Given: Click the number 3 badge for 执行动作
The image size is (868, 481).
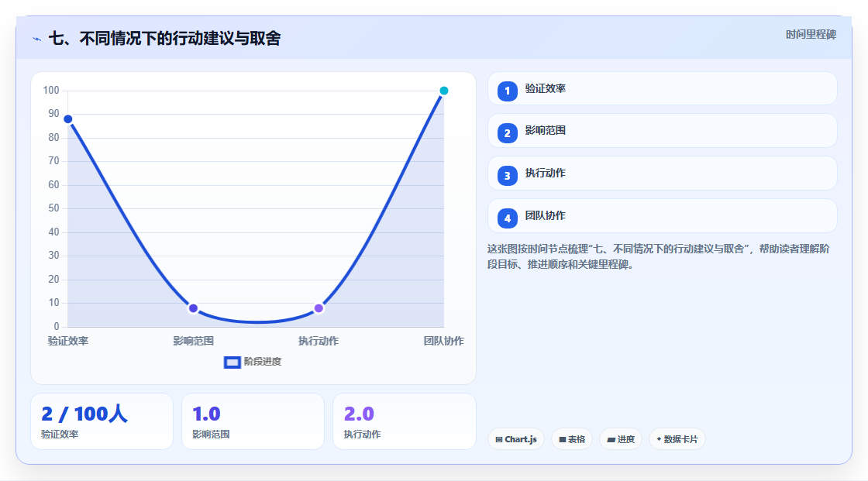Looking at the screenshot, I should [507, 176].
